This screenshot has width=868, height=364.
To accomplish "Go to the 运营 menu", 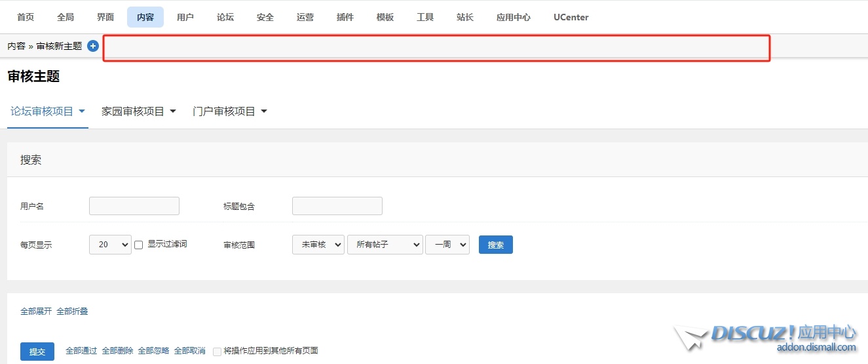I will (305, 17).
